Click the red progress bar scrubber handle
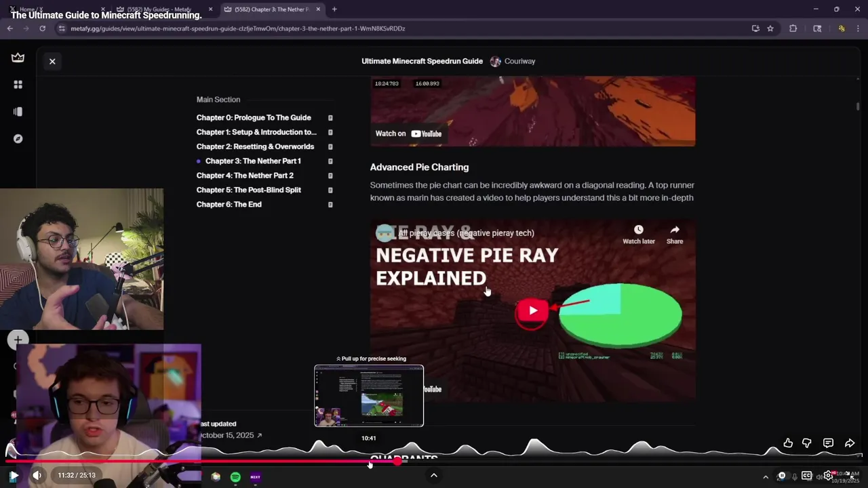 point(397,462)
